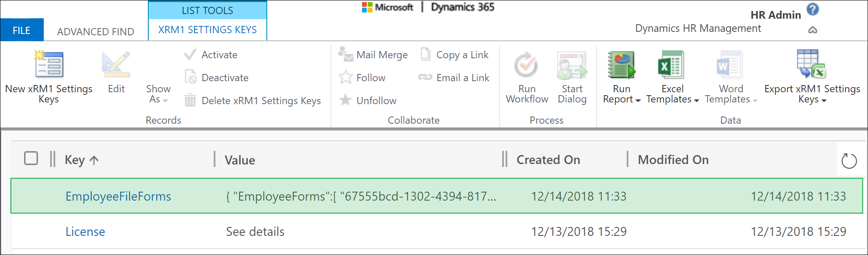868x255 pixels.
Task: Sort by the Created On column header
Action: click(548, 160)
